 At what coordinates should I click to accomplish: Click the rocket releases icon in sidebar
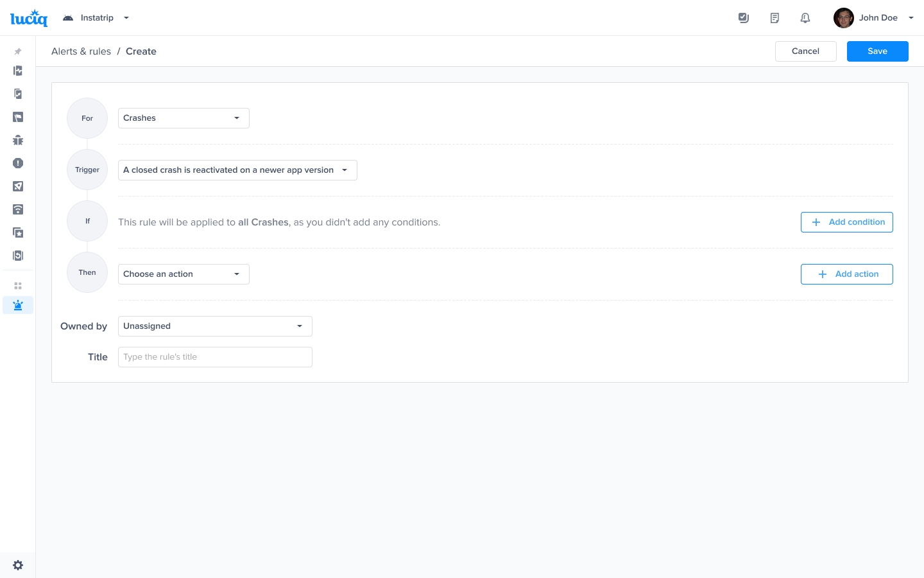18,186
